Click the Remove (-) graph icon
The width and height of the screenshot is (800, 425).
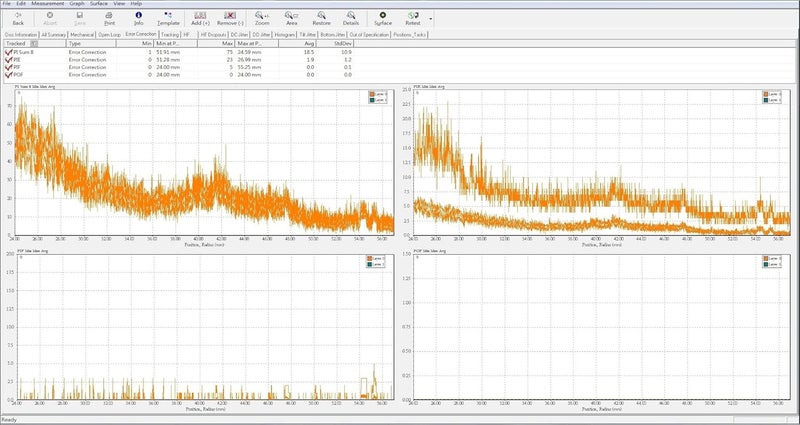pos(231,18)
